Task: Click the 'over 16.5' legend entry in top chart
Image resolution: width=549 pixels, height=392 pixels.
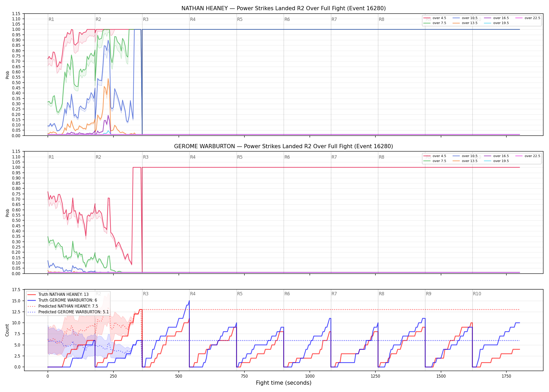Action: click(496, 18)
